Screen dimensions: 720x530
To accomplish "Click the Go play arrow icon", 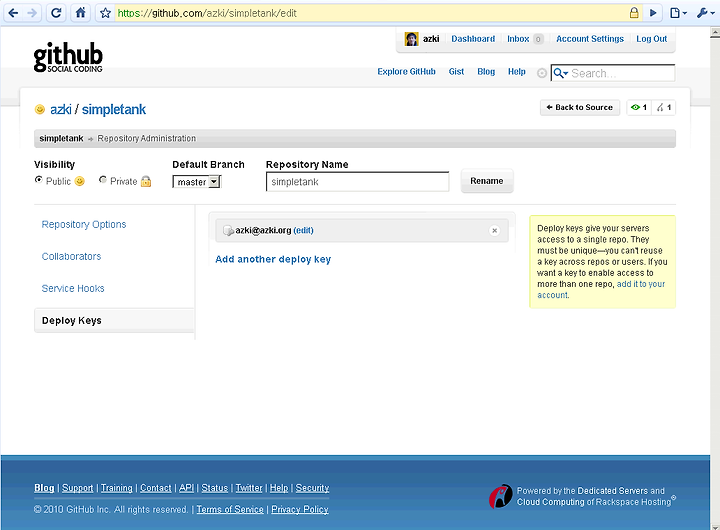I will (x=653, y=13).
